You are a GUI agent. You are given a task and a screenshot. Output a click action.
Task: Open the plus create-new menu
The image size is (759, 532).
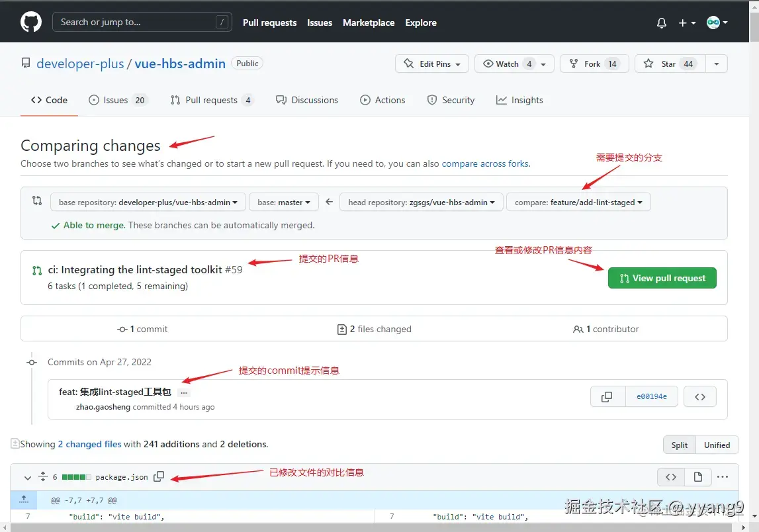(x=687, y=22)
